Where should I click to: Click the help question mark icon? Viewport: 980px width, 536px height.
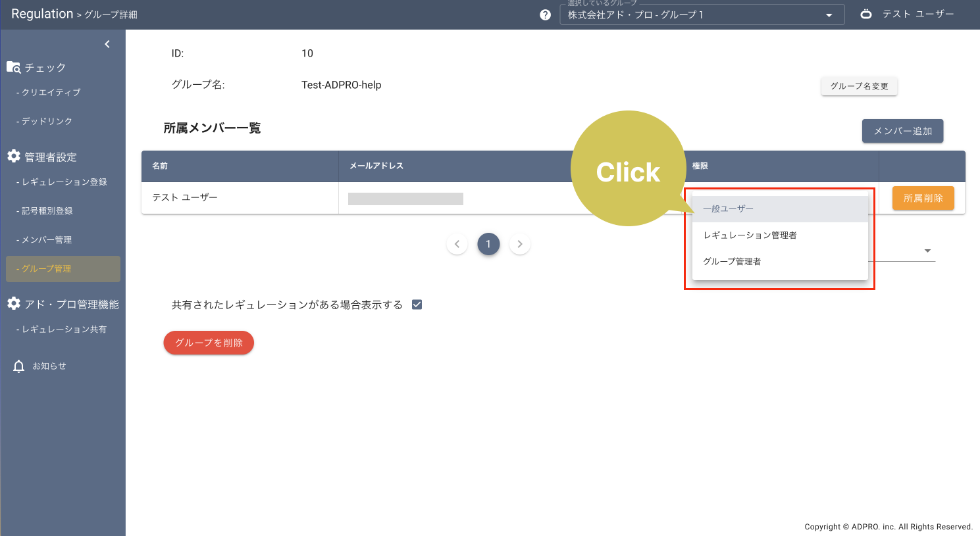coord(545,14)
